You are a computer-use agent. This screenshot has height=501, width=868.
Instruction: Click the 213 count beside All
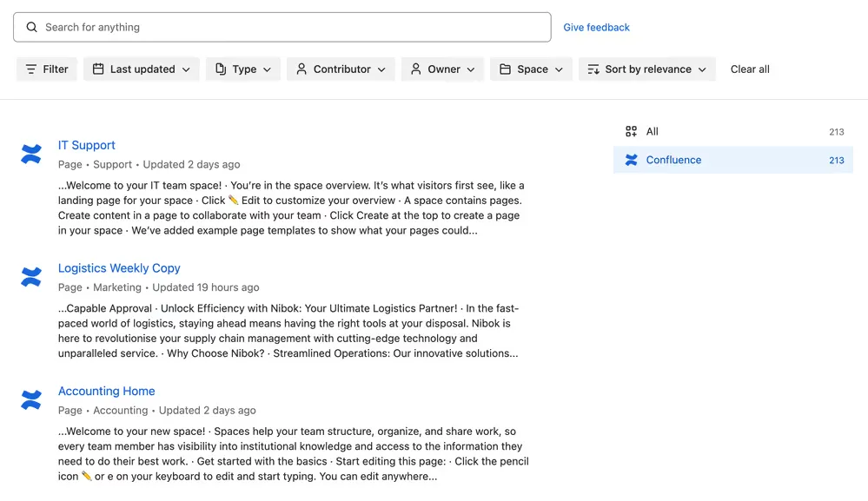pos(837,132)
